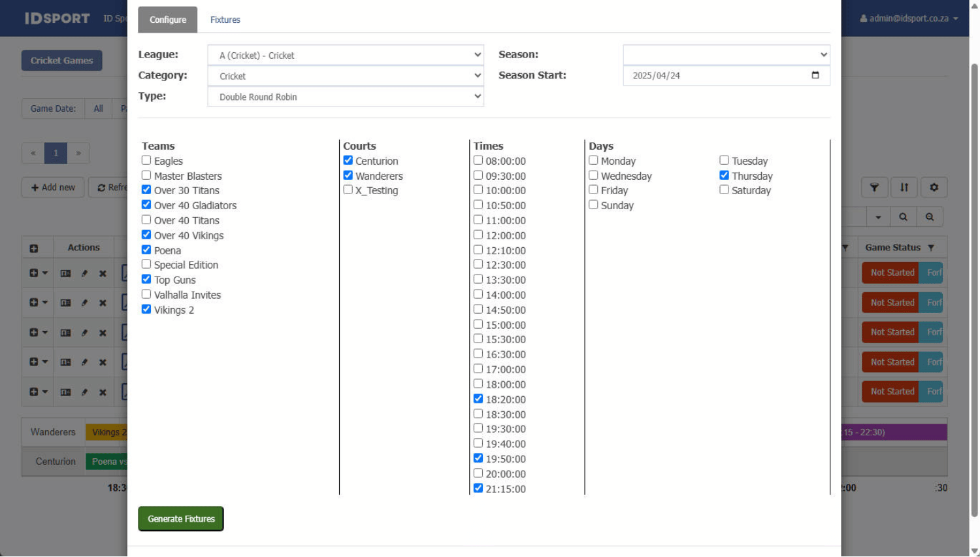Click the delete X icon in second row

pyautogui.click(x=103, y=303)
